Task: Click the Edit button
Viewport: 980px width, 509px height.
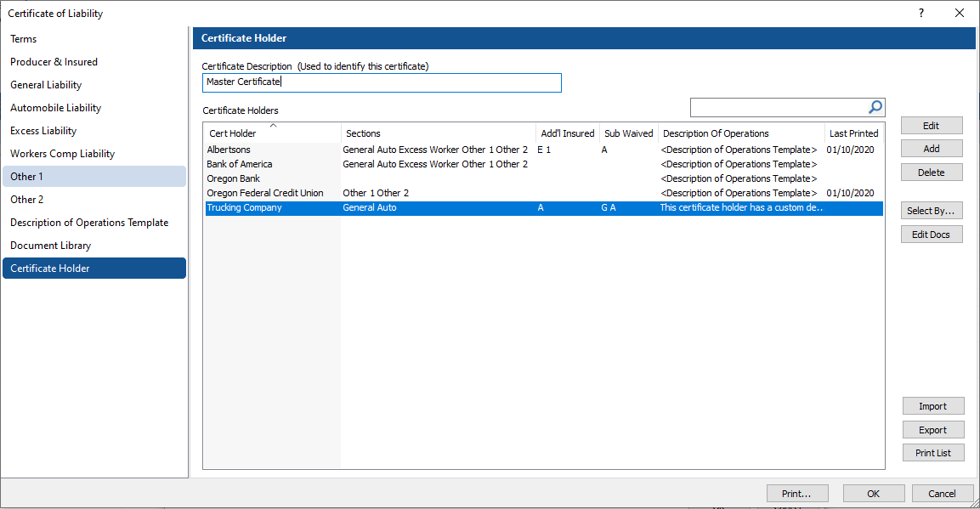Action: tap(932, 126)
